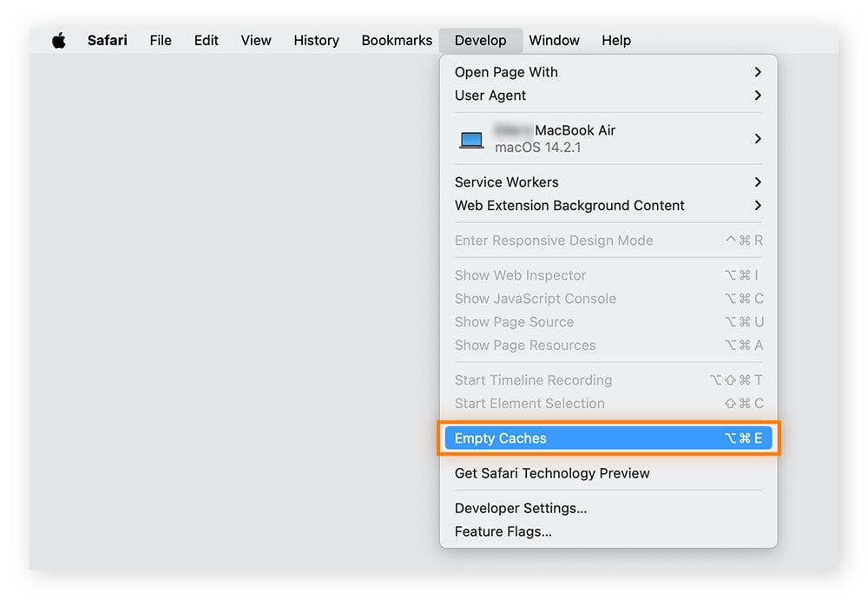This screenshot has height=600, width=868.
Task: Open the Safari menu
Action: point(107,41)
